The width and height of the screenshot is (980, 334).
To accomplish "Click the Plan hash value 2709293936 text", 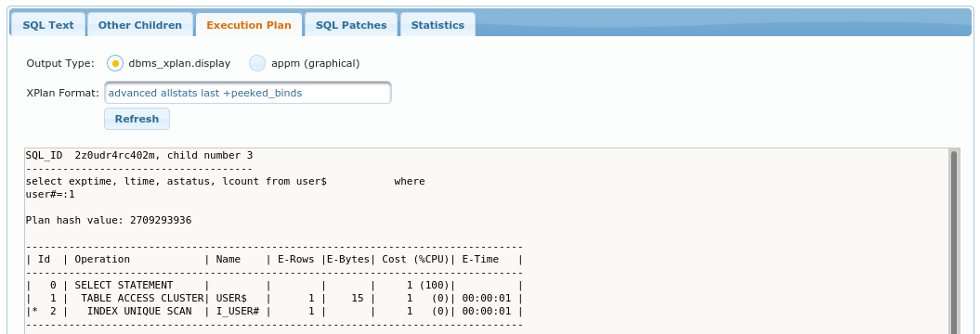I will point(109,221).
